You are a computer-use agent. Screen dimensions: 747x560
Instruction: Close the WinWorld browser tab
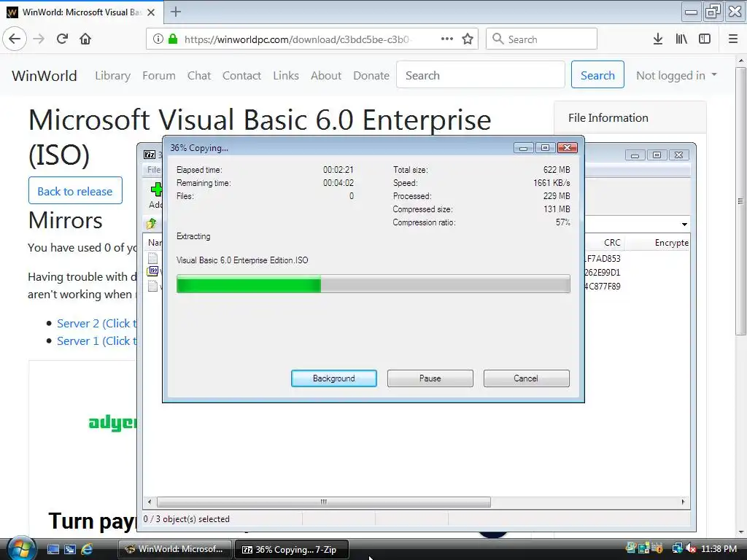point(151,12)
